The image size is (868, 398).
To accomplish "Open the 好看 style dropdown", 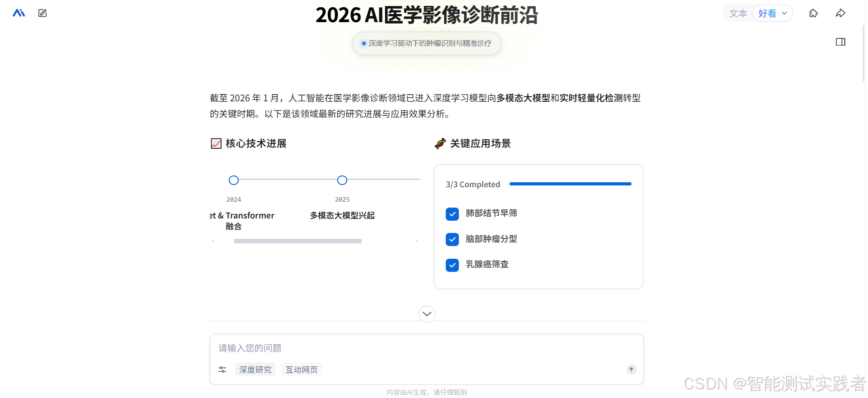I will (x=784, y=13).
